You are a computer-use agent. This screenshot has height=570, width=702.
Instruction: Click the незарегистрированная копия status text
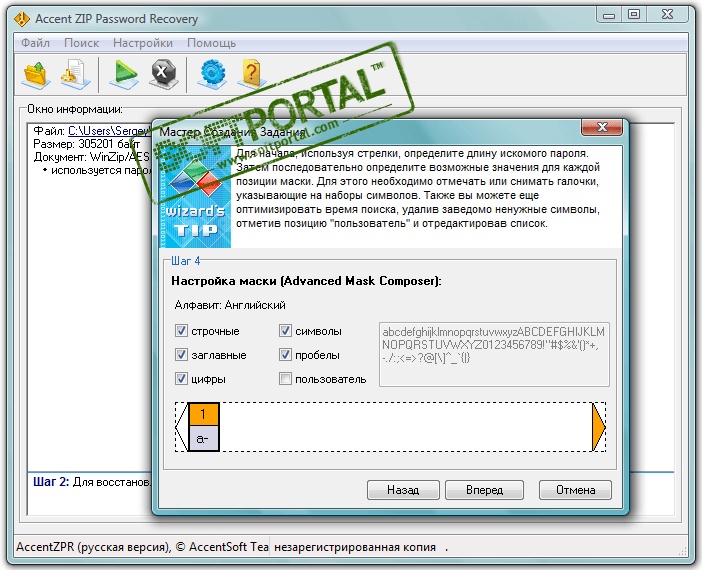coord(355,547)
